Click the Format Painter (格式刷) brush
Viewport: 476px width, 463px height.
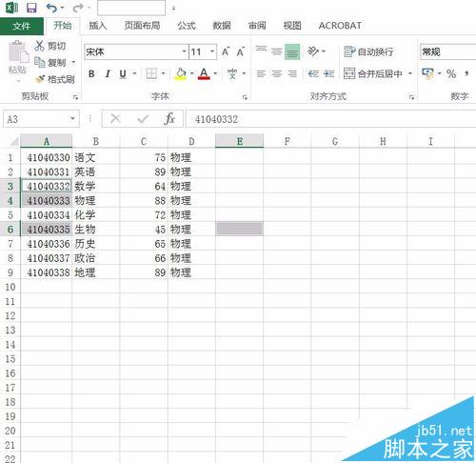click(40, 79)
